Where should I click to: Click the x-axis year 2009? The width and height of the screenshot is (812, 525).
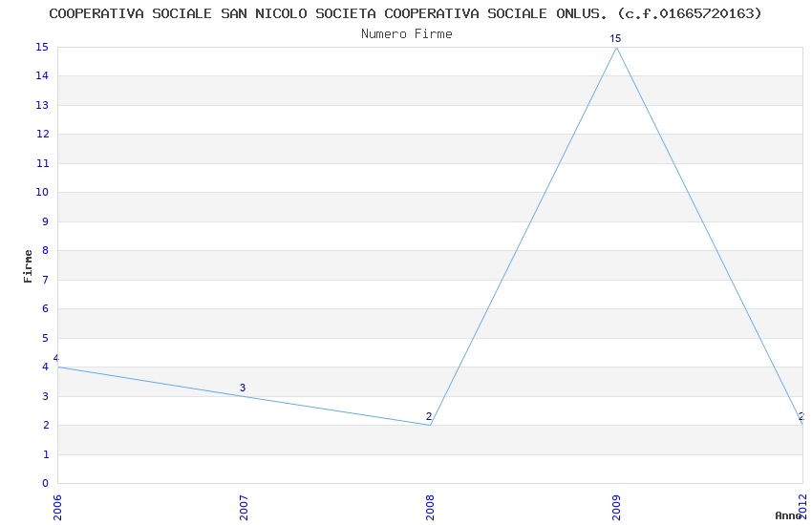[x=616, y=508]
